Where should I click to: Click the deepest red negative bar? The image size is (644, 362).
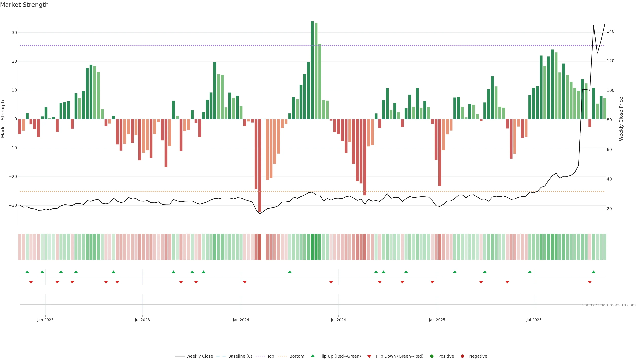260,165
